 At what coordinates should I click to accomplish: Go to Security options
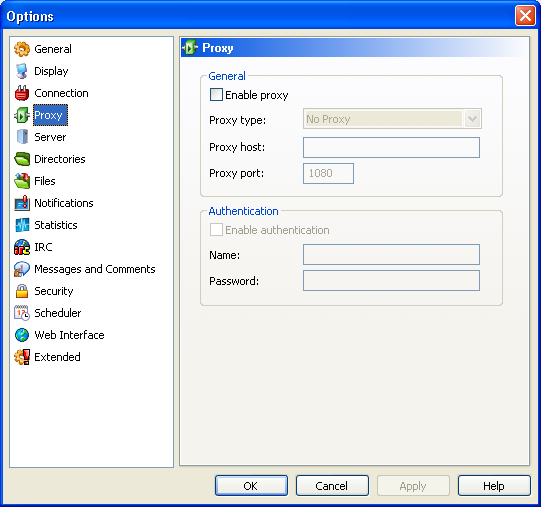point(53,291)
